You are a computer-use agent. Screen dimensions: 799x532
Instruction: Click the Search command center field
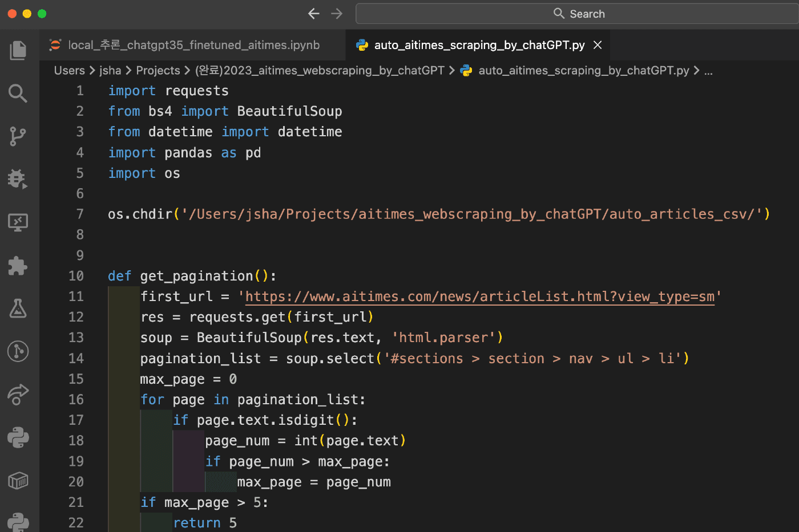click(x=577, y=14)
